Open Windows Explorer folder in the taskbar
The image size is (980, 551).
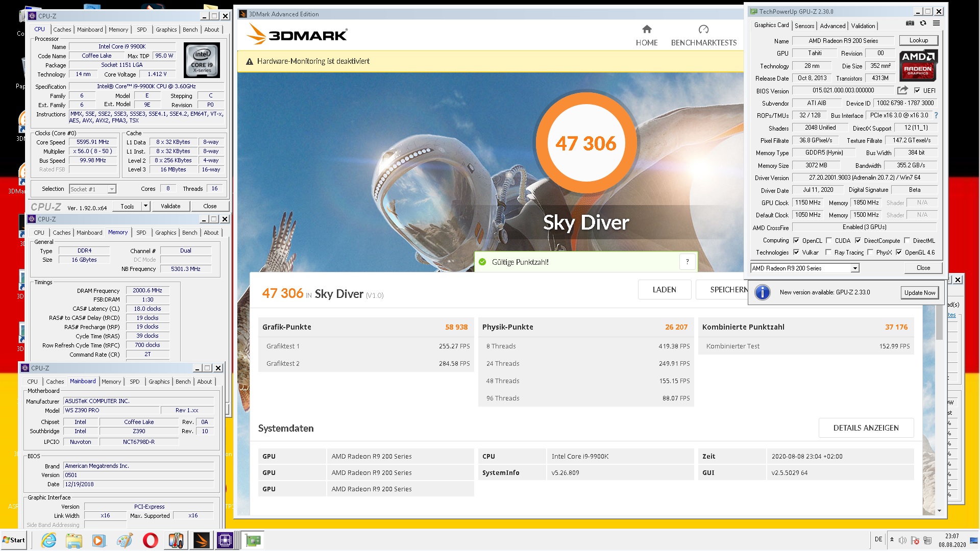point(74,540)
